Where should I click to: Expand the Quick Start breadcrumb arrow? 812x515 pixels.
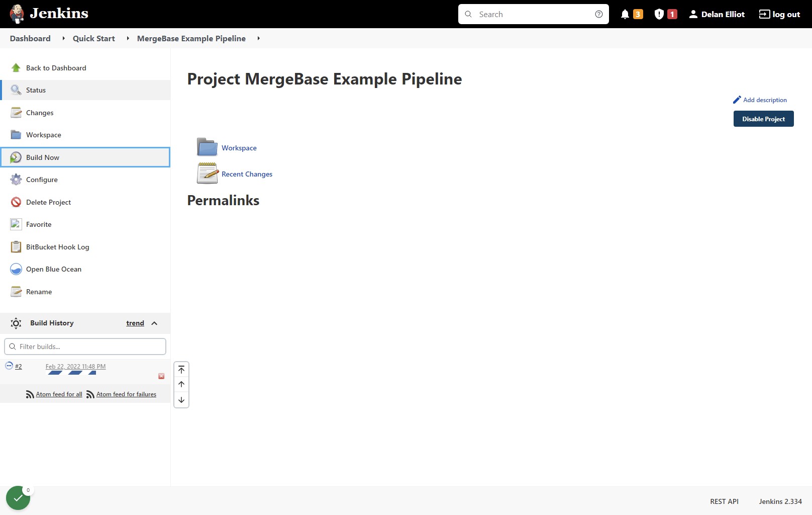tap(128, 38)
